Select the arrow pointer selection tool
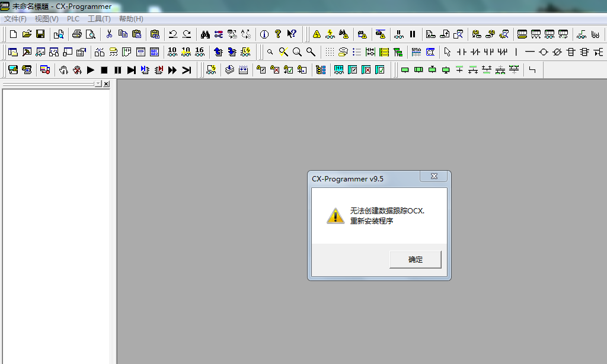Screen dimensions: 607x364 pyautogui.click(x=447, y=52)
